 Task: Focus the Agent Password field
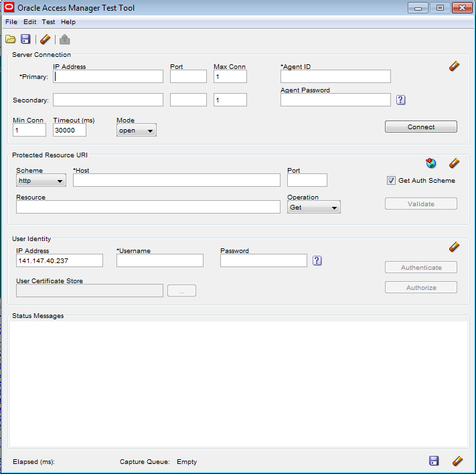335,100
